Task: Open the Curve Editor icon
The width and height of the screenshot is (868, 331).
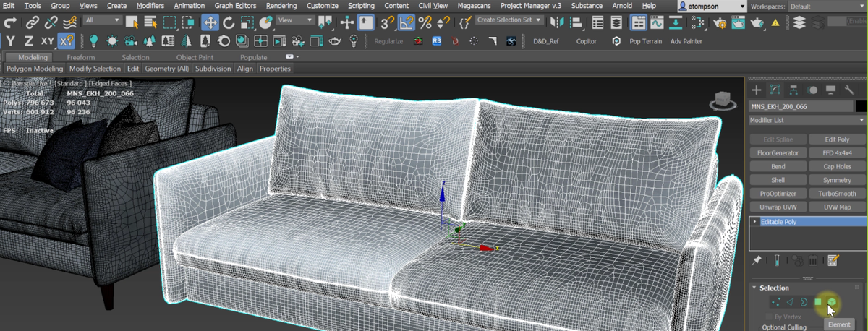Action: click(x=658, y=22)
